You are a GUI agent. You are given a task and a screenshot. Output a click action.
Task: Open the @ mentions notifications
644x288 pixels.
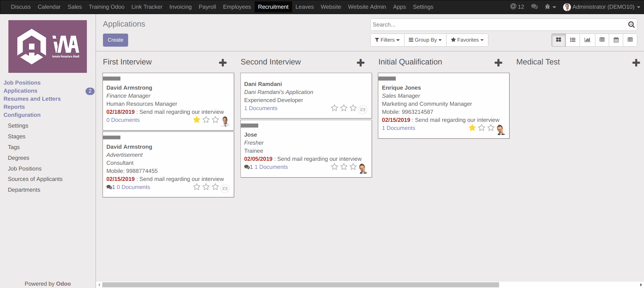tap(517, 7)
